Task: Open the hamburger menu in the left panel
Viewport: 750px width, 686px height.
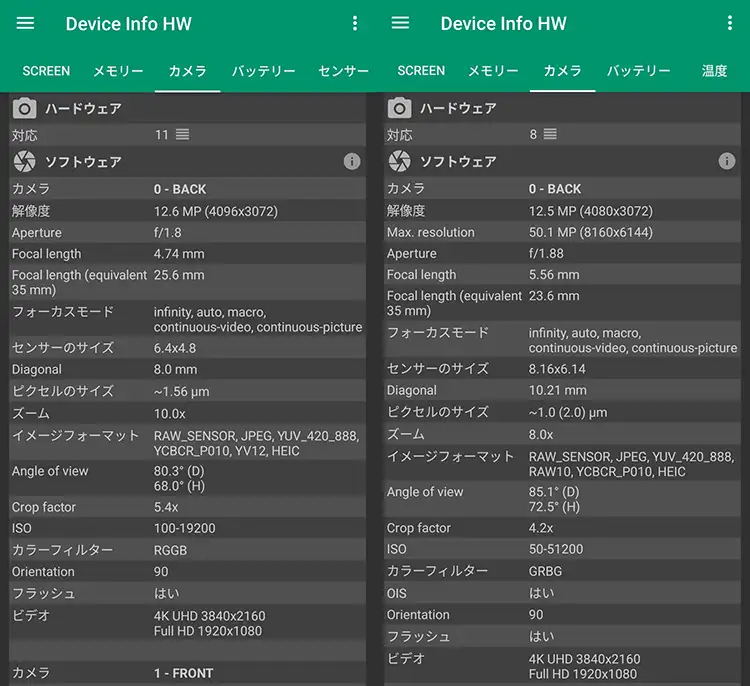Action: click(x=26, y=23)
